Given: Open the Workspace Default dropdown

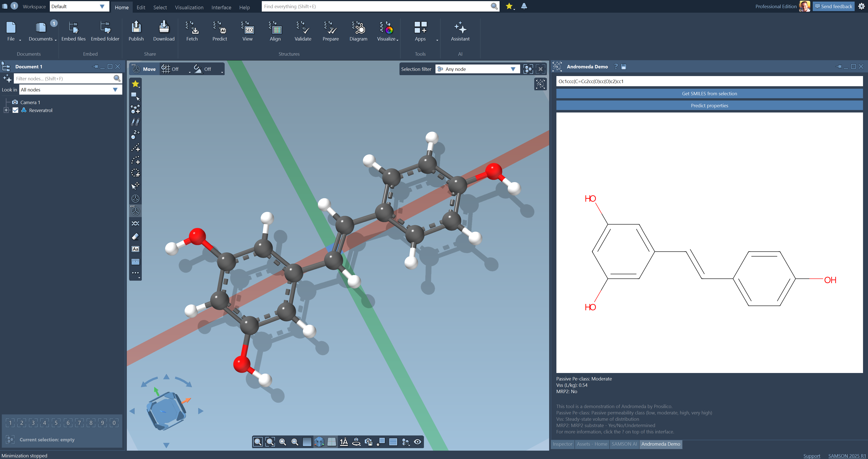Looking at the screenshot, I should pyautogui.click(x=78, y=6).
